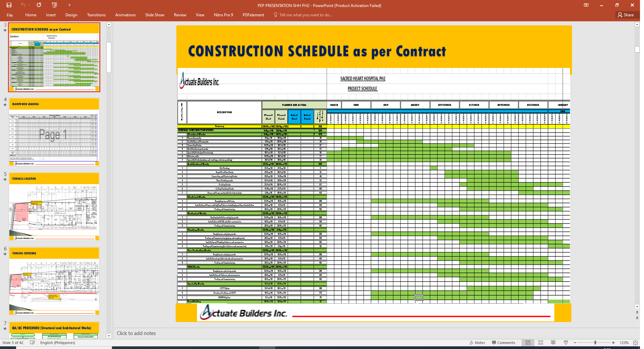Start slideshow from beginning via toolbar icon
This screenshot has width=644, height=349.
click(55, 5)
